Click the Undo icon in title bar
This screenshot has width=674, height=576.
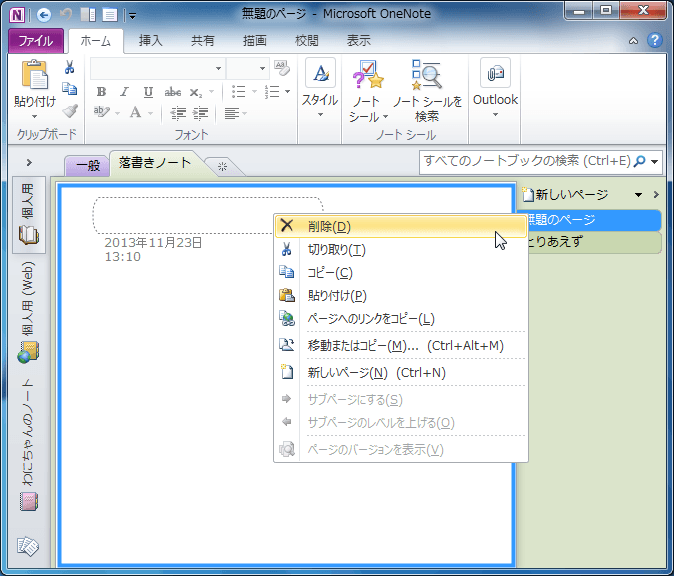(x=66, y=15)
